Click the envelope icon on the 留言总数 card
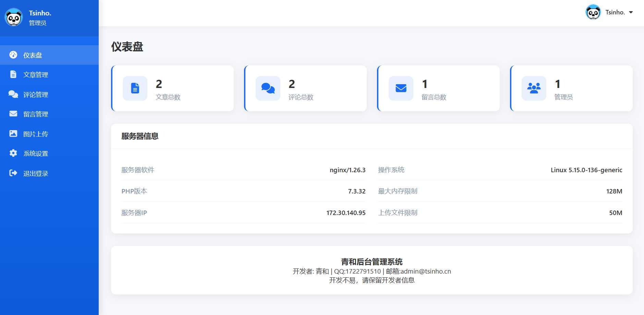Image resolution: width=644 pixels, height=315 pixels. pos(400,88)
